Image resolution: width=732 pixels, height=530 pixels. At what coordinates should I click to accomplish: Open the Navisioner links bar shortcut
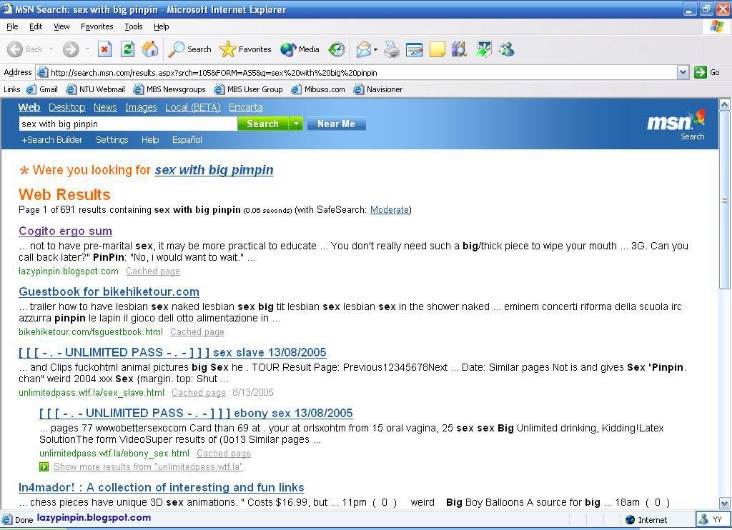point(378,89)
